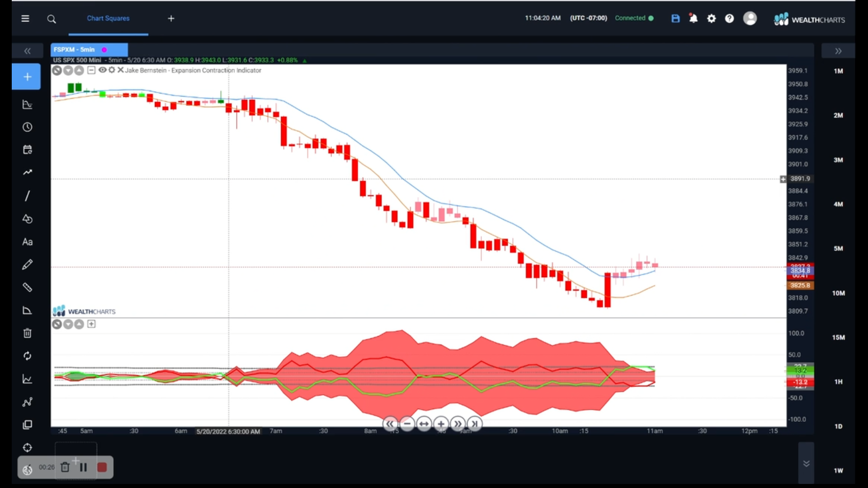Zoom out chart with minus button

(407, 424)
